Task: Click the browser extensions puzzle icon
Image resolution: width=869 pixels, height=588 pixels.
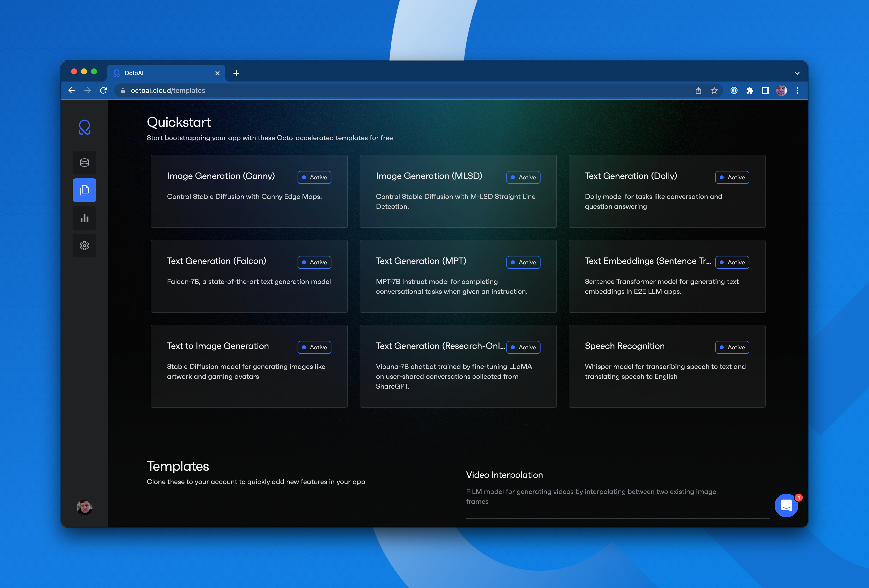Action: click(750, 90)
